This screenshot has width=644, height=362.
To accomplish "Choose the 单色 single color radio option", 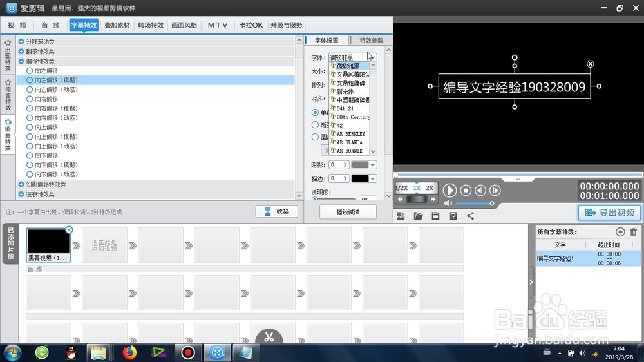I will [x=315, y=112].
